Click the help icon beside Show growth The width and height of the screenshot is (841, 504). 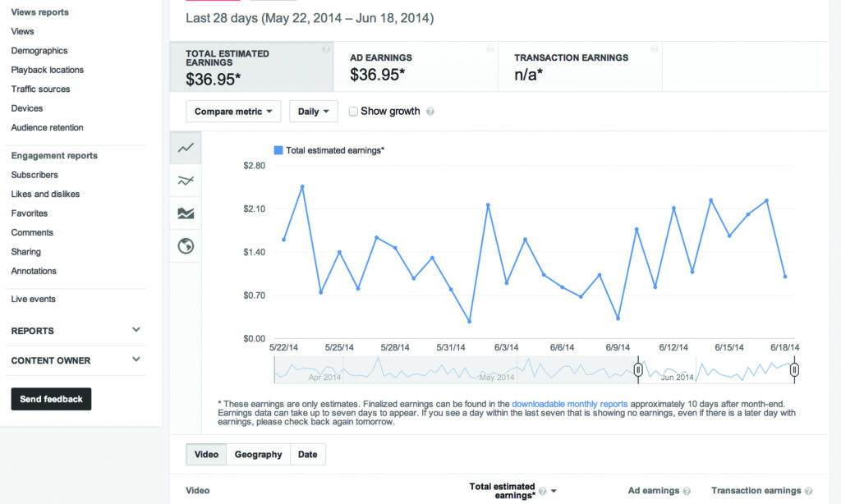[430, 111]
